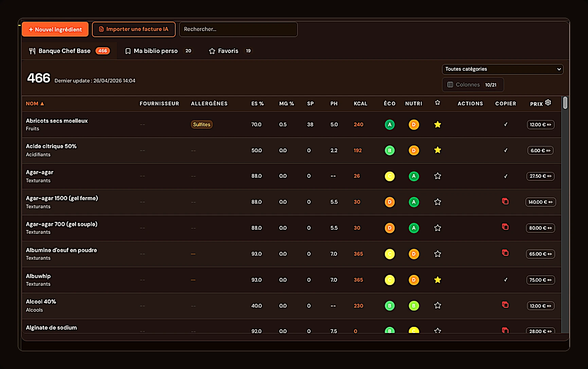
Task: Copy the Alcool 40% ingredient
Action: click(505, 305)
